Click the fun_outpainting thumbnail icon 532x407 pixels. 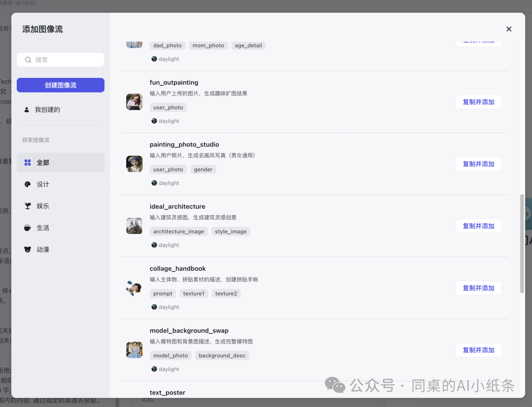(134, 102)
